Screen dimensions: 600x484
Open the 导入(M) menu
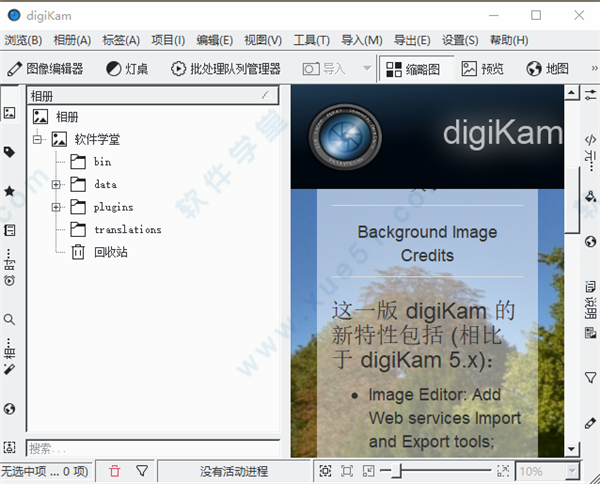(x=362, y=40)
